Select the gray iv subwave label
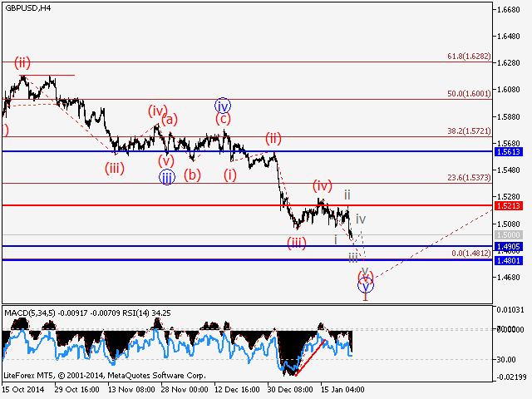 [361, 219]
